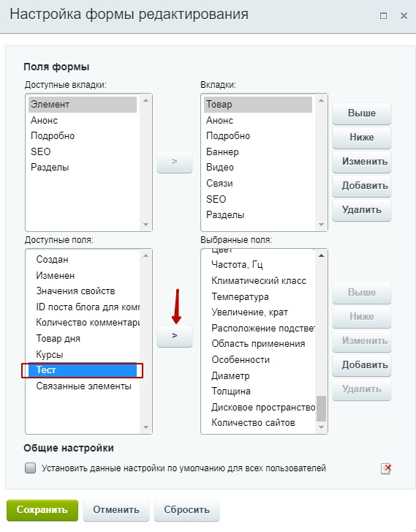Image resolution: width=416 pixels, height=532 pixels.
Task: Click the delete settings icon with red X
Action: [386, 468]
